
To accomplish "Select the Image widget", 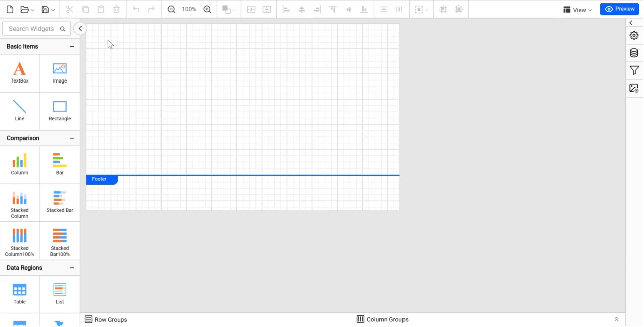I will (x=60, y=73).
